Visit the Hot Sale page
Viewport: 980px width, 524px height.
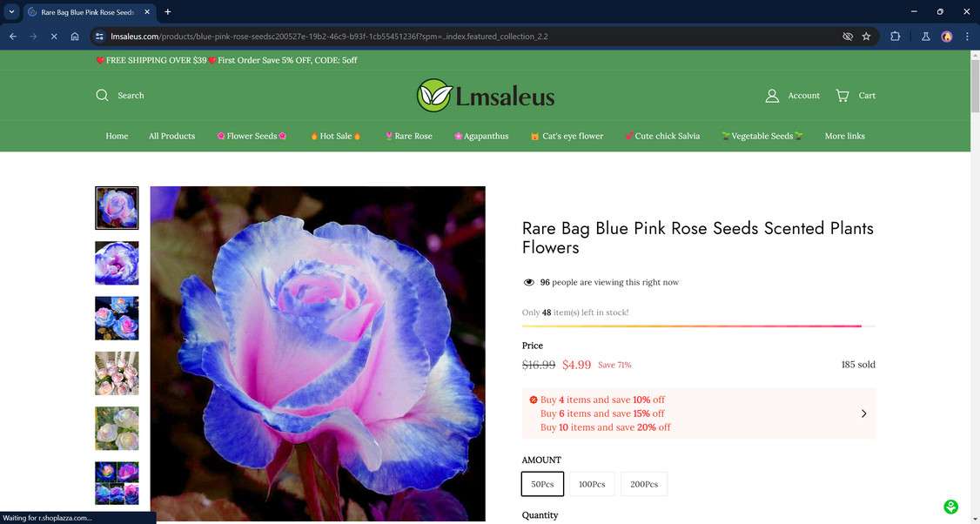coord(336,136)
